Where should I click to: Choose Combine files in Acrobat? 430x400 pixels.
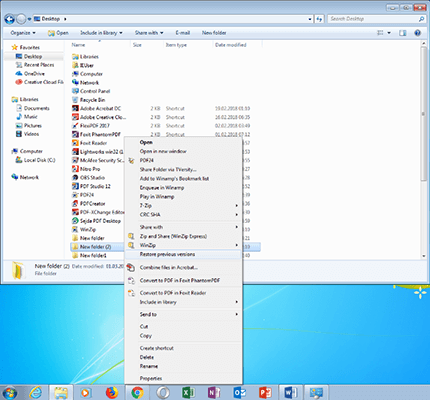[183, 267]
